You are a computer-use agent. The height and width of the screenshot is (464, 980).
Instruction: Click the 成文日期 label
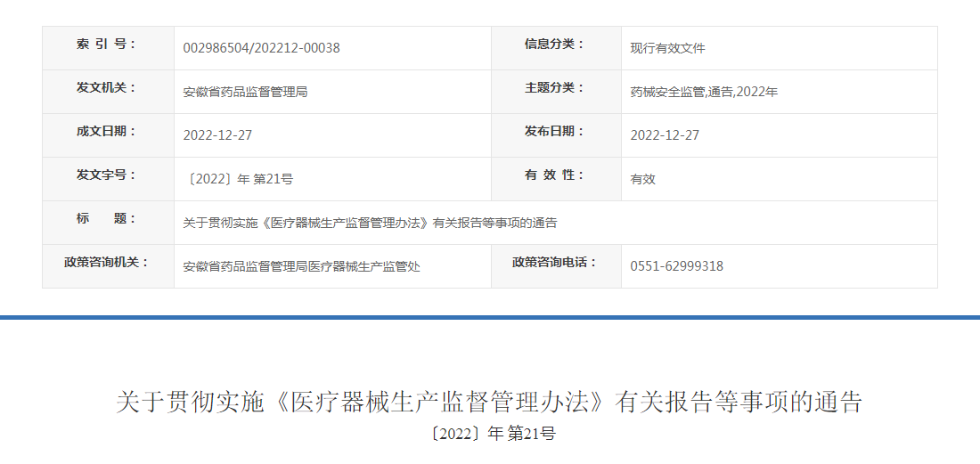pos(106,132)
